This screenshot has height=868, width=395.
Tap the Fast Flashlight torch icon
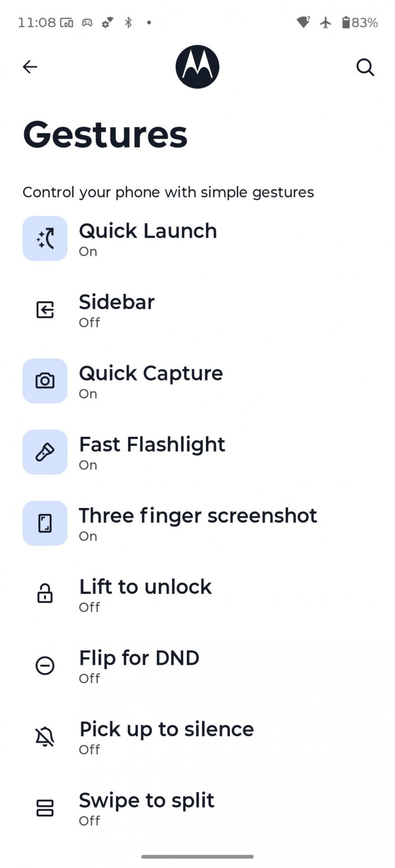coord(45,452)
